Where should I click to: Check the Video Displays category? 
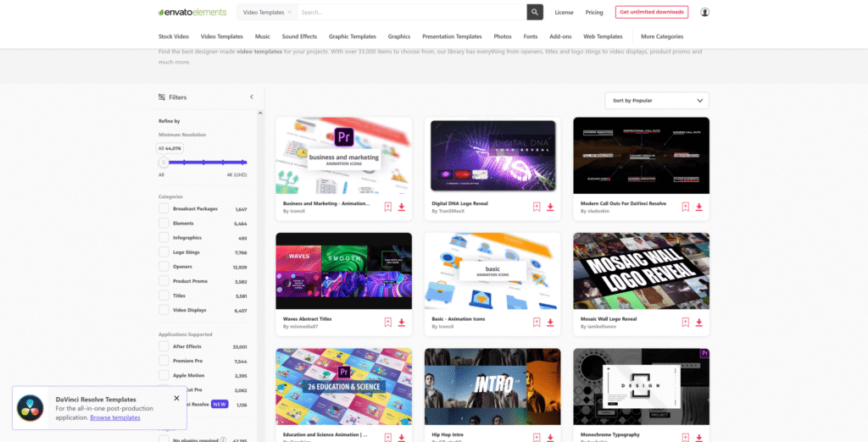(x=164, y=310)
